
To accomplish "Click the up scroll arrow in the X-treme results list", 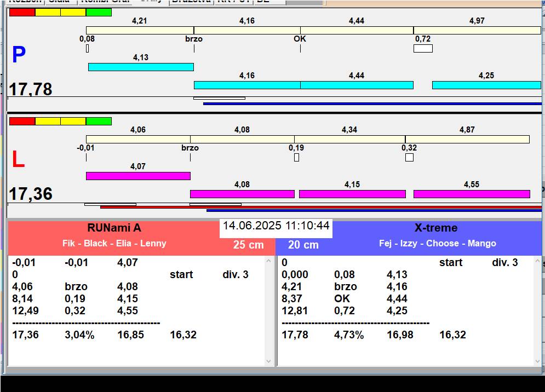I will click(x=538, y=261).
